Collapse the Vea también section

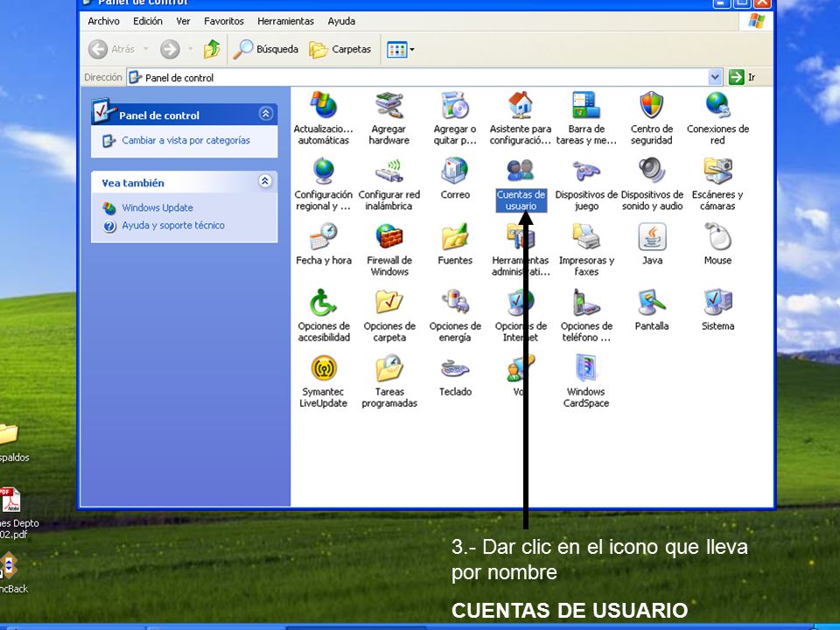point(264,181)
